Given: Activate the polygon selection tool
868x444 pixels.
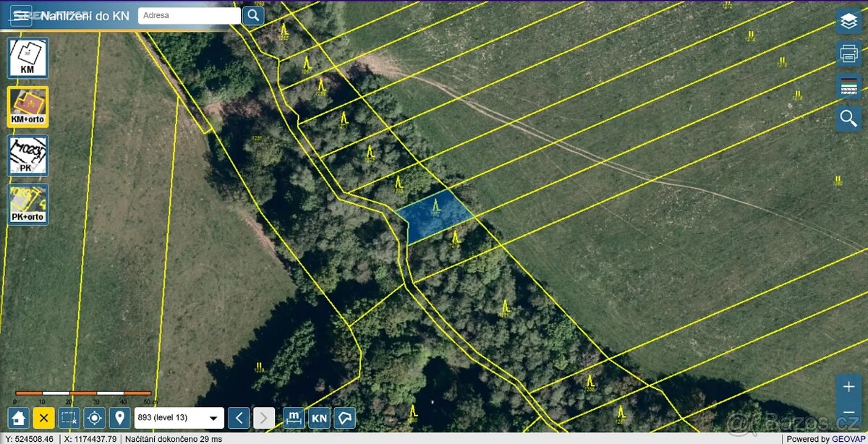Looking at the screenshot, I should point(345,417).
